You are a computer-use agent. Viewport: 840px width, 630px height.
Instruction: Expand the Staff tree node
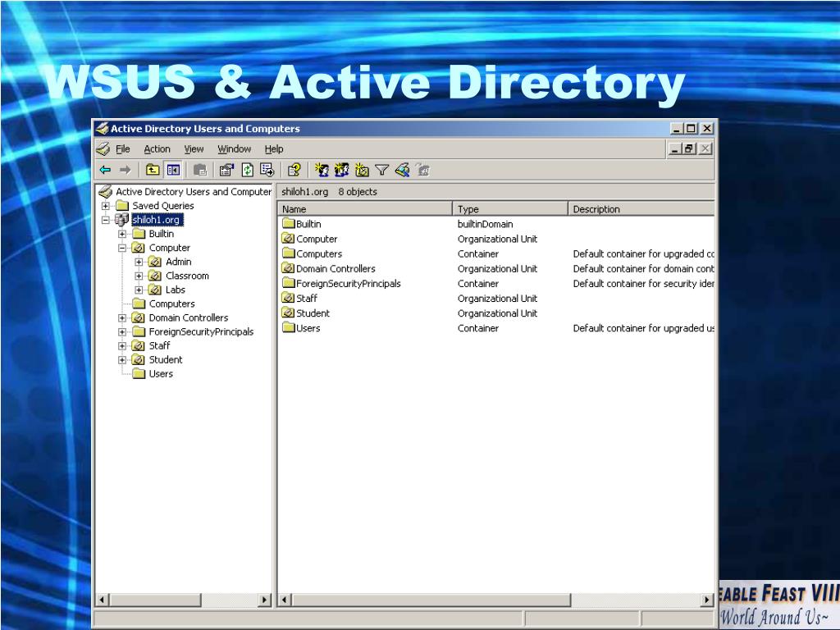122,345
